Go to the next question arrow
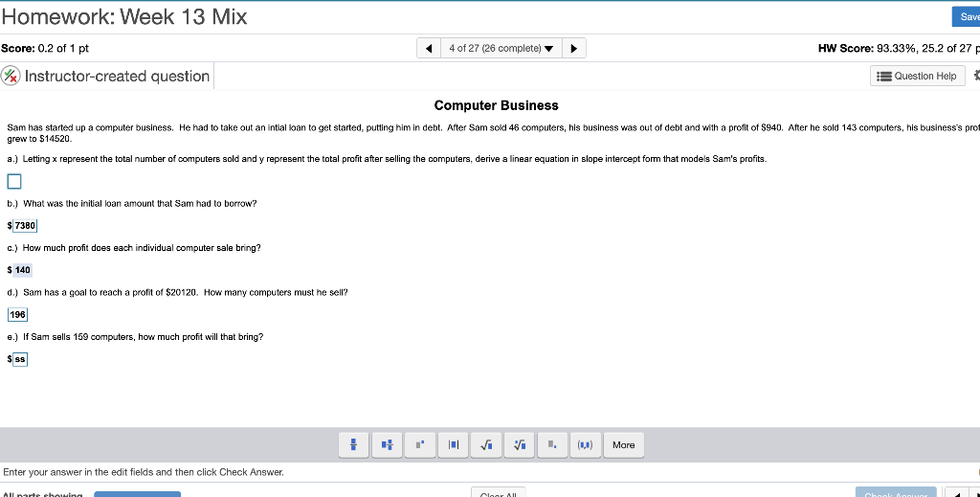Image resolution: width=980 pixels, height=497 pixels. pos(574,48)
